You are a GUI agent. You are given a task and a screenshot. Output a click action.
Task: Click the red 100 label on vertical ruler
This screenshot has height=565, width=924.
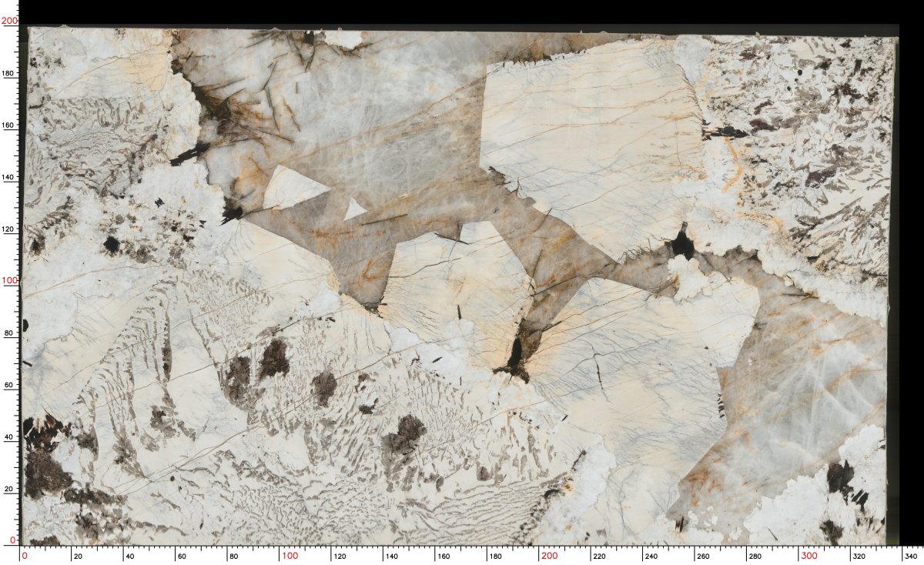tap(9, 281)
